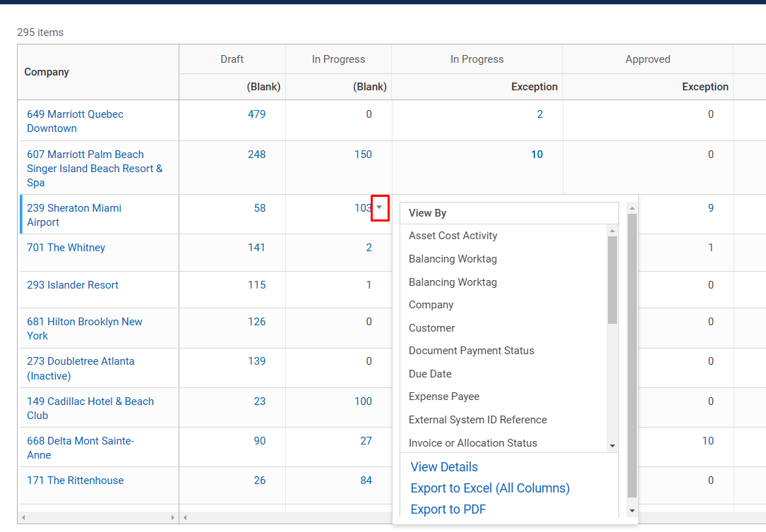Open dropdown arrow next to 103 cell
The width and height of the screenshot is (766, 532).
pos(380,208)
